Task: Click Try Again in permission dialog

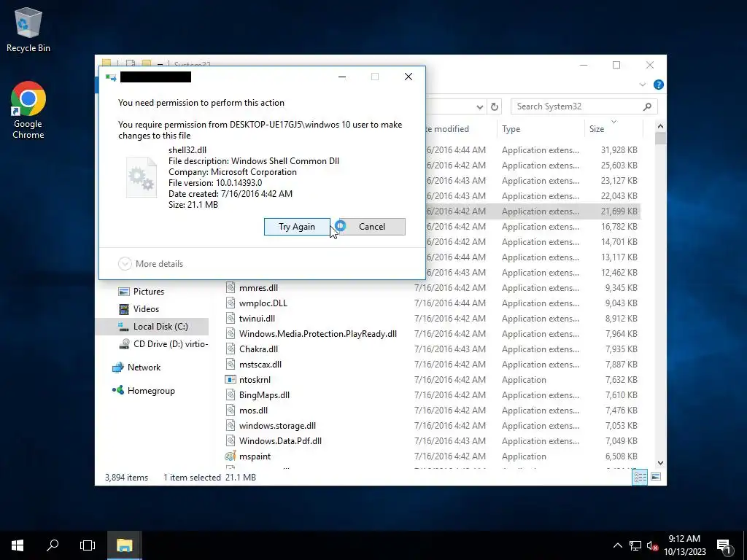Action: (297, 227)
